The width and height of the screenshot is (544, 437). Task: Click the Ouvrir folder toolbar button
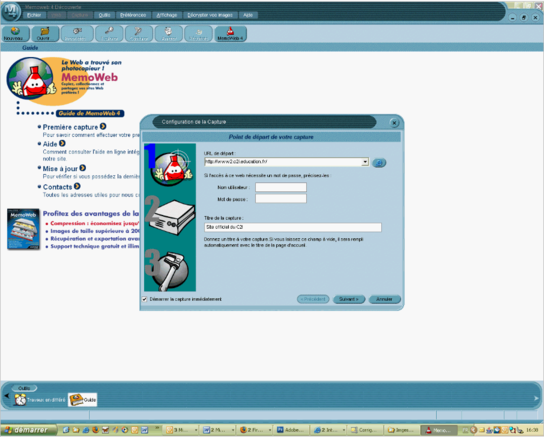(x=45, y=34)
